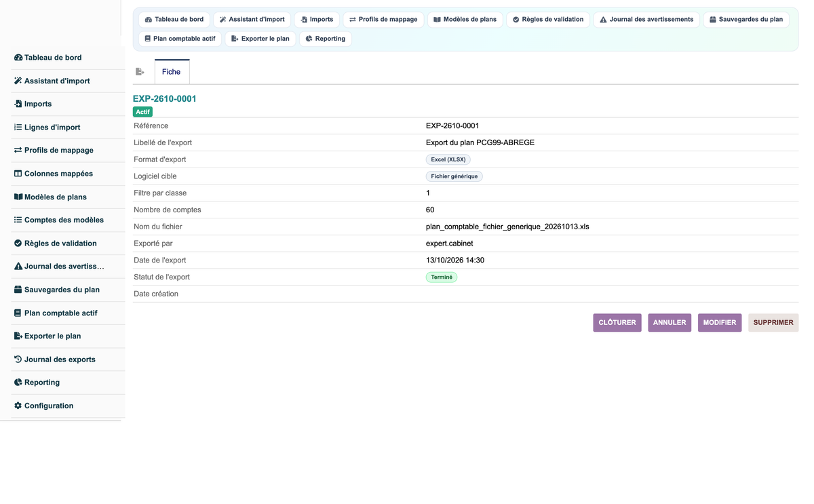Click the Plan comptable actif book icon in sidebar
This screenshot has height=504, width=814.
tap(18, 313)
